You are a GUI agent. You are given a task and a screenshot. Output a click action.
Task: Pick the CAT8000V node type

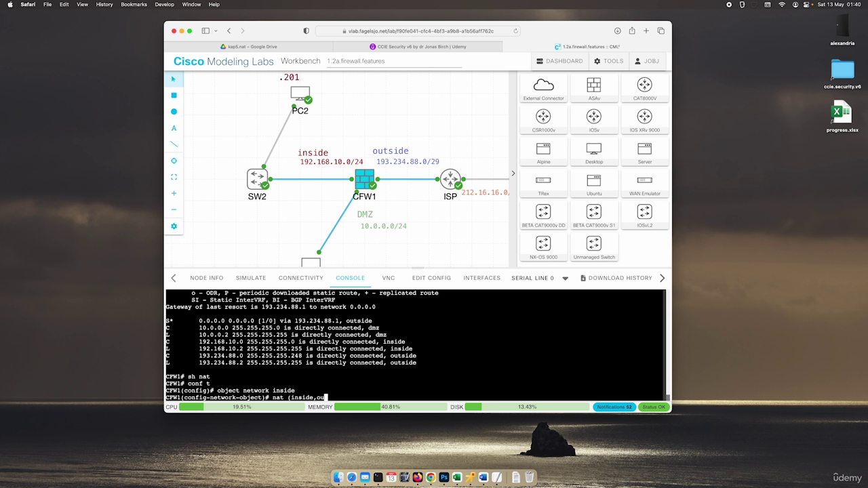coord(644,89)
